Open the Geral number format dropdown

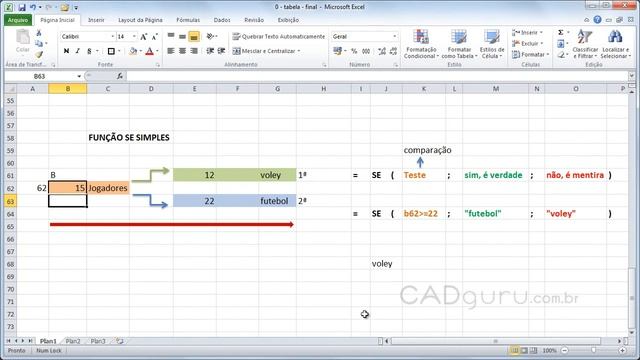click(394, 37)
